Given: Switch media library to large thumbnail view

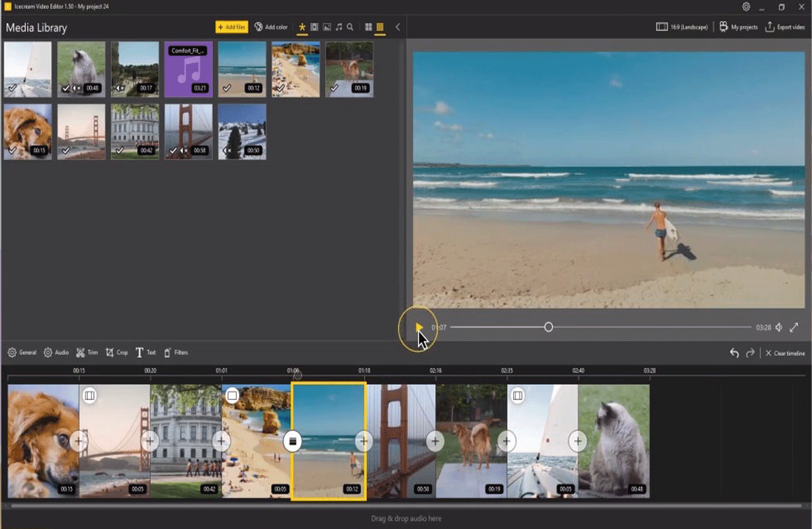Looking at the screenshot, I should point(368,27).
